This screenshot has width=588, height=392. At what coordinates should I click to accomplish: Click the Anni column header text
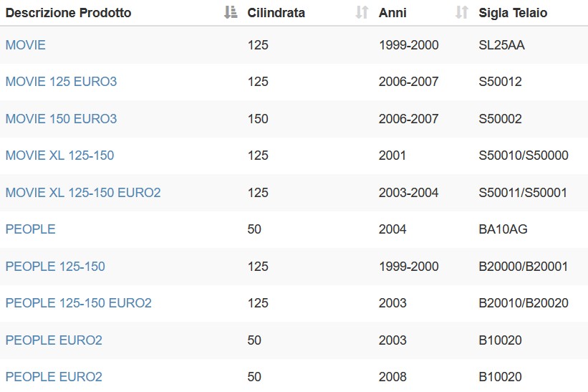(392, 13)
